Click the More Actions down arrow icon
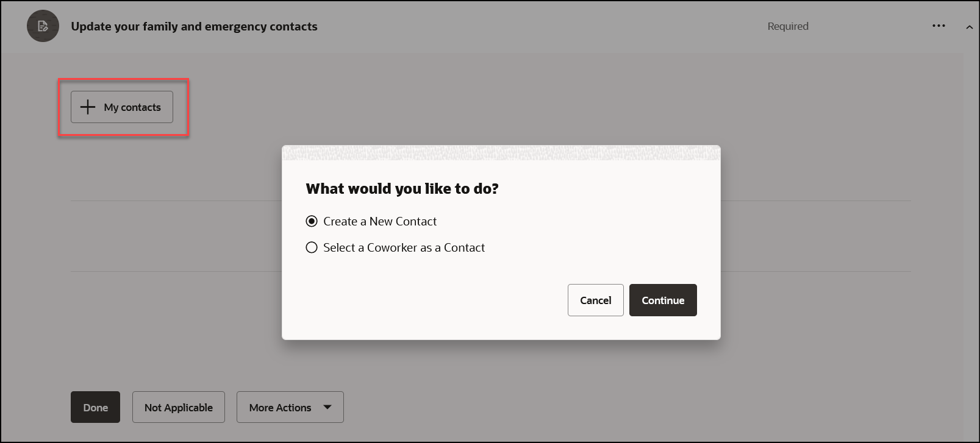 click(x=327, y=407)
